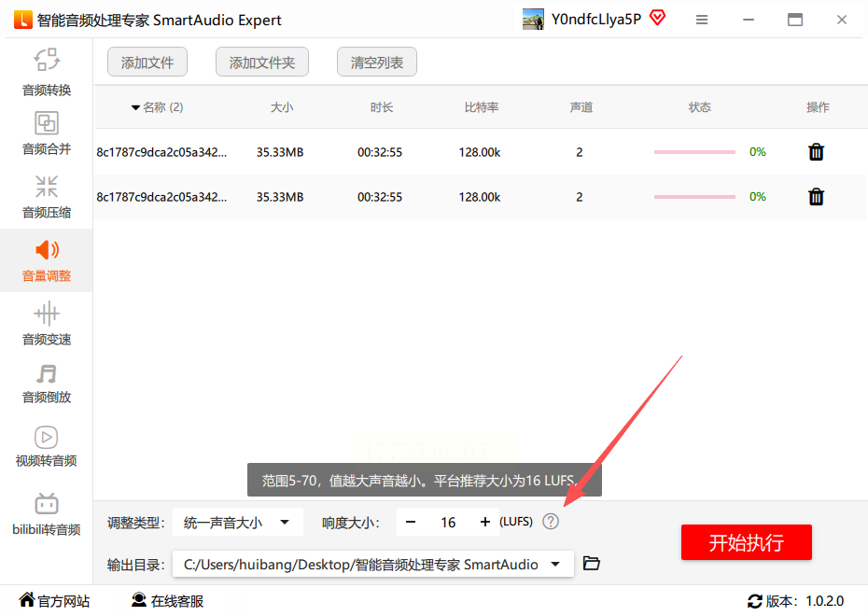Image resolution: width=868 pixels, height=616 pixels.
Task: Click the 时长 column header
Action: coord(382,107)
